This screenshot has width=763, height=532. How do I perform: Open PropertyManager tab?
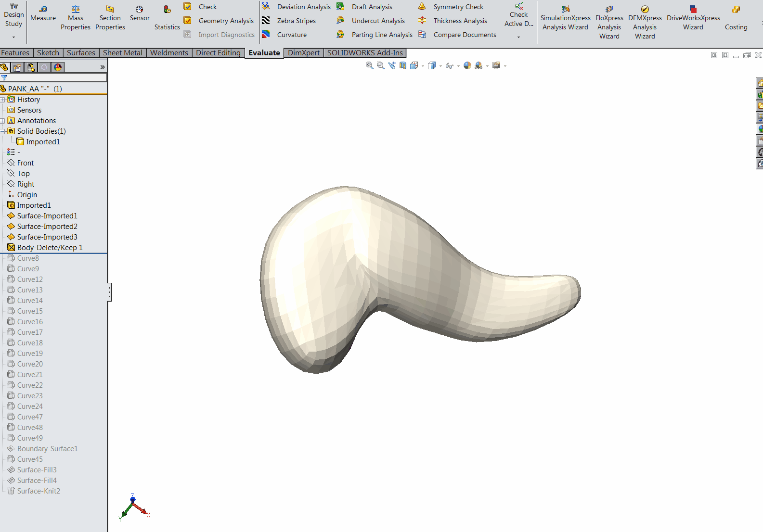coord(17,67)
